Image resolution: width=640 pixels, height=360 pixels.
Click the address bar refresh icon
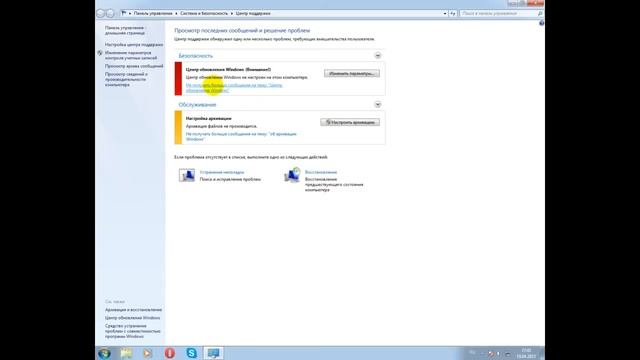(x=453, y=13)
